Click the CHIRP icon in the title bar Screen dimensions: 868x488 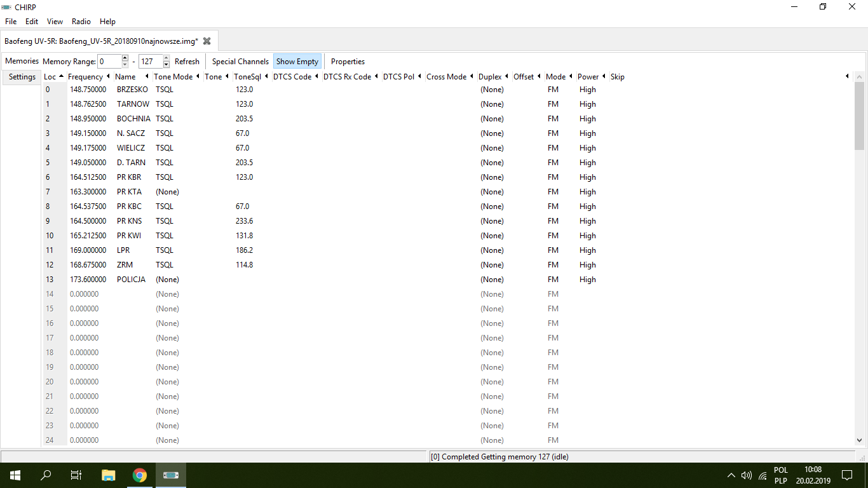tap(6, 6)
